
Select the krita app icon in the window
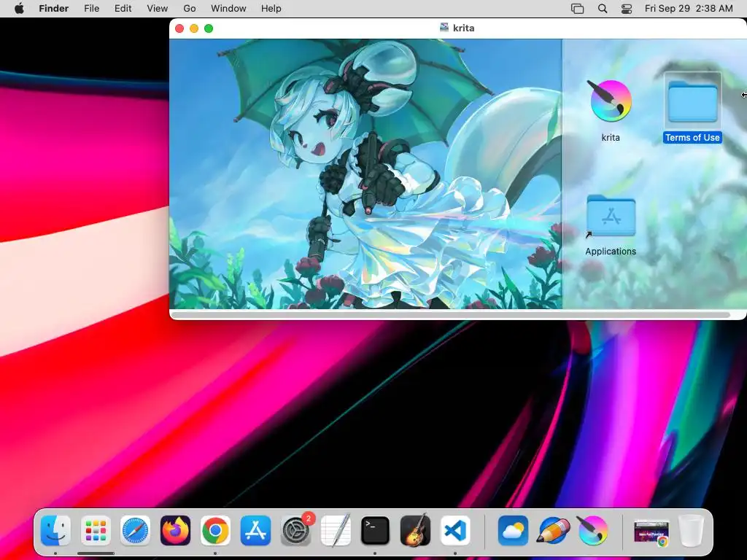[611, 101]
